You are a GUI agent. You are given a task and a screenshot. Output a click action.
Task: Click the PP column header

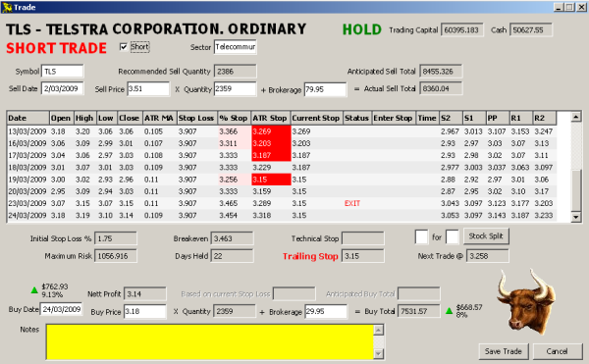[498, 118]
